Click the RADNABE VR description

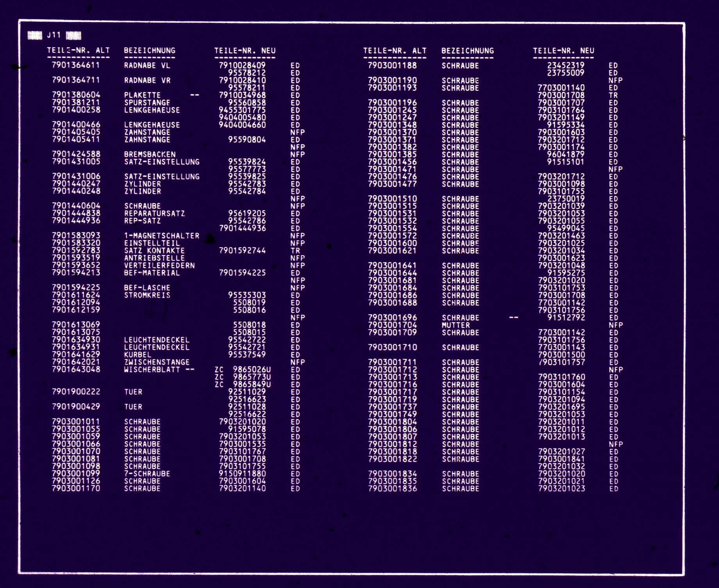pos(147,80)
